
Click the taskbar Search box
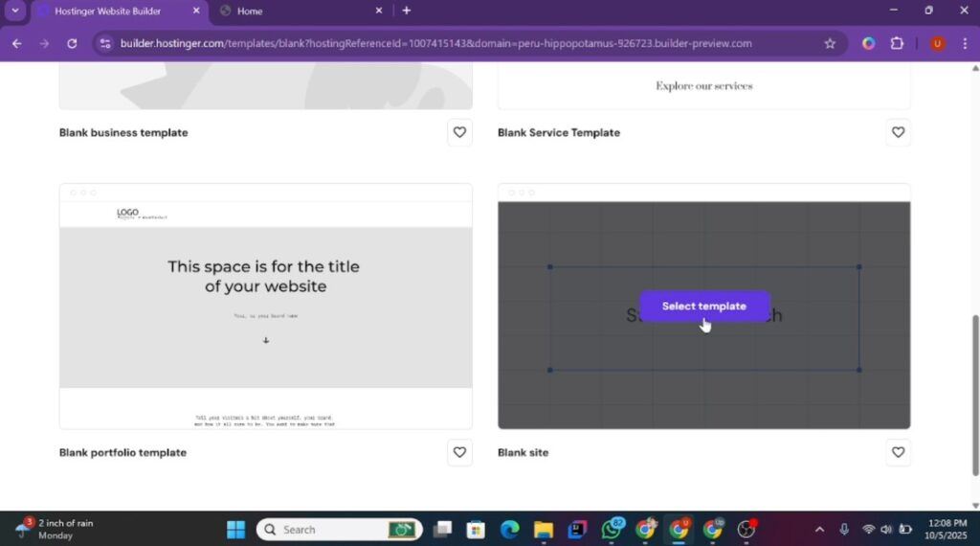coord(340,530)
